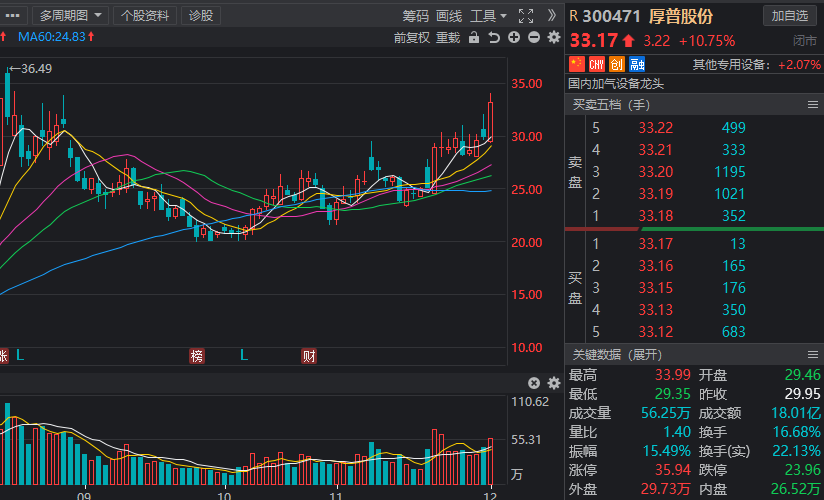Open the 买卖五档 panel menu

[x=812, y=104]
